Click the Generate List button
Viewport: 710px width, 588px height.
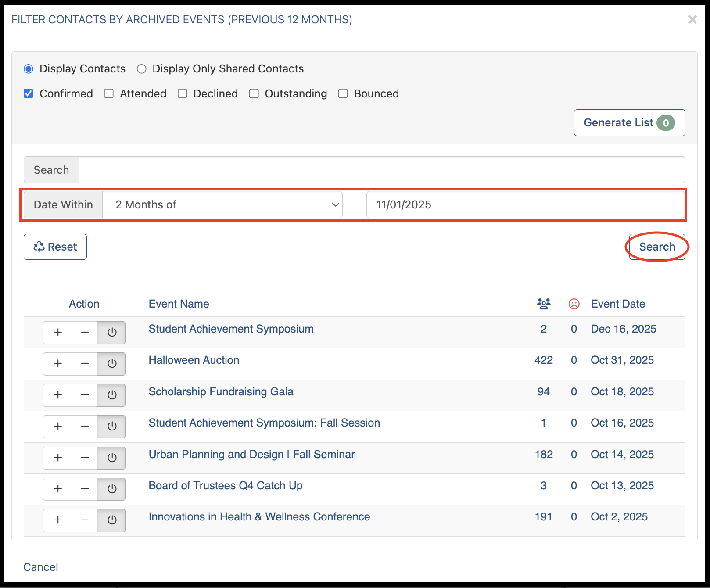click(x=629, y=122)
